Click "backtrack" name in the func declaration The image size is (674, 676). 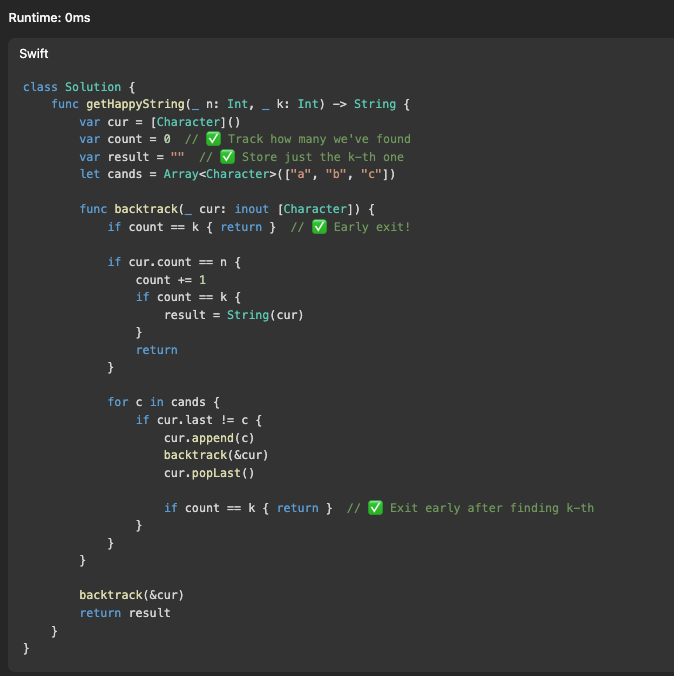click(x=146, y=209)
